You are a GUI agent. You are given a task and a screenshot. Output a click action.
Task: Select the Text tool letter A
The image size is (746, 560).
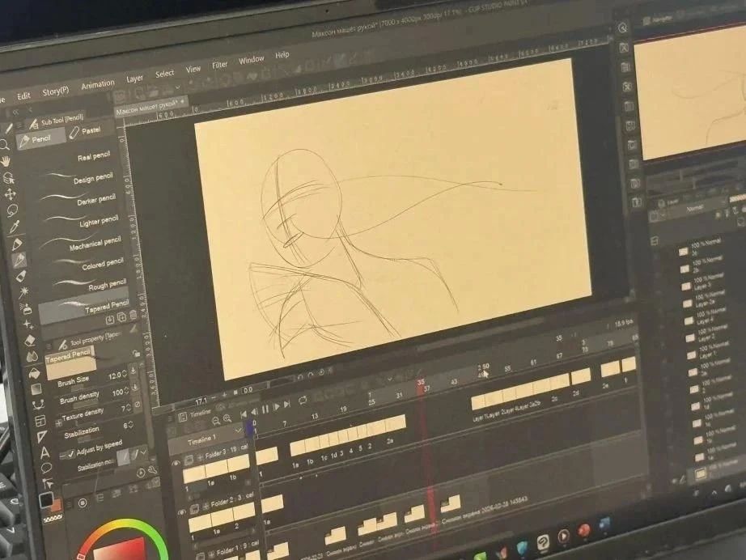point(45,452)
